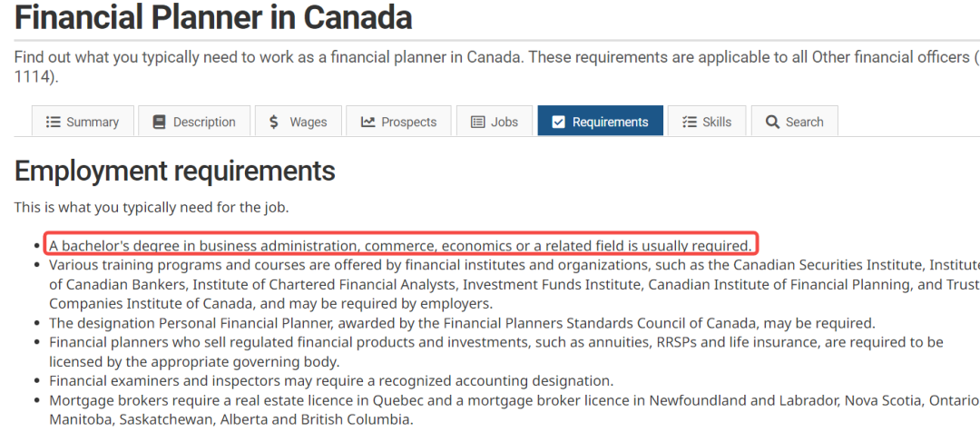Image resolution: width=980 pixels, height=432 pixels.
Task: Switch to the Summary tab label
Action: click(x=93, y=122)
